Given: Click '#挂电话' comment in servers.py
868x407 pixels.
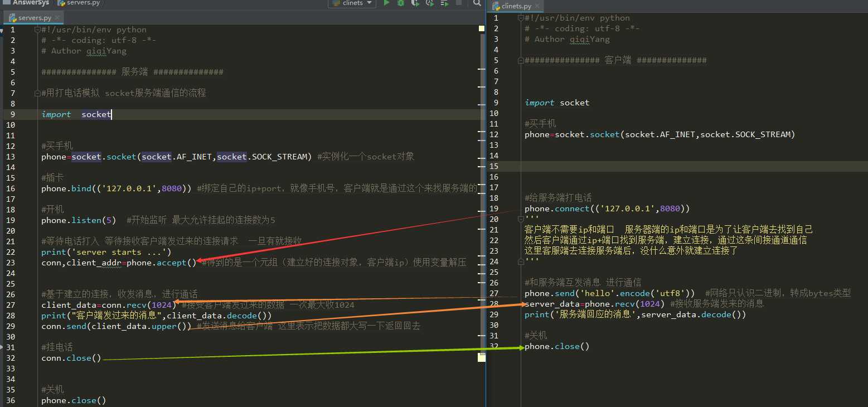Looking at the screenshot, I should point(57,347).
